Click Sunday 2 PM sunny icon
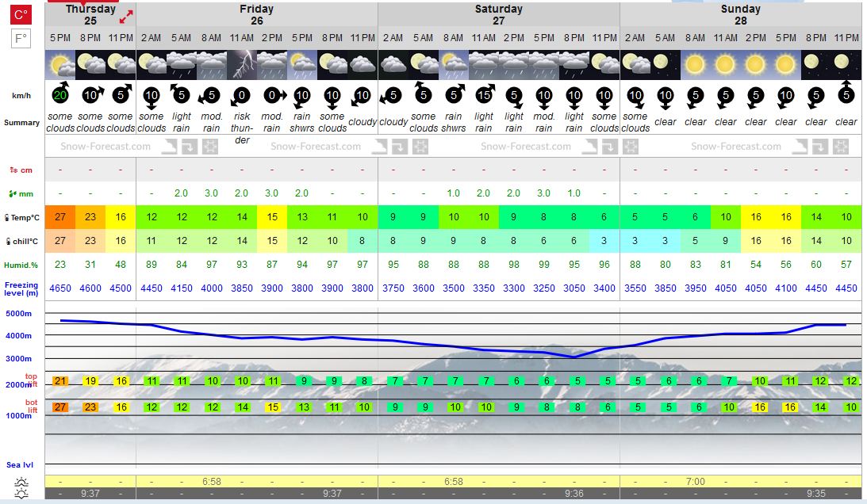This screenshot has height=504, width=867. 755,65
